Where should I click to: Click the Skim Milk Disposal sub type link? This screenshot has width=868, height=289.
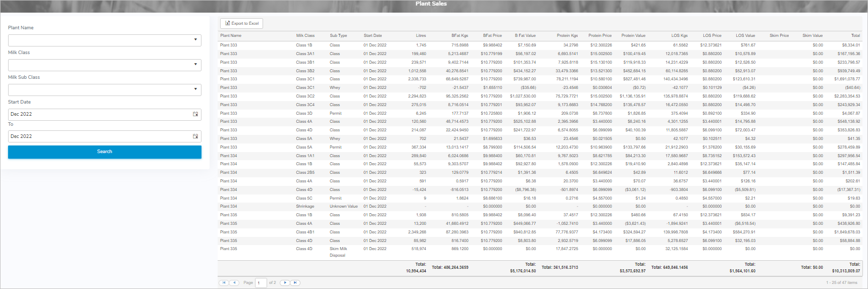tap(338, 252)
